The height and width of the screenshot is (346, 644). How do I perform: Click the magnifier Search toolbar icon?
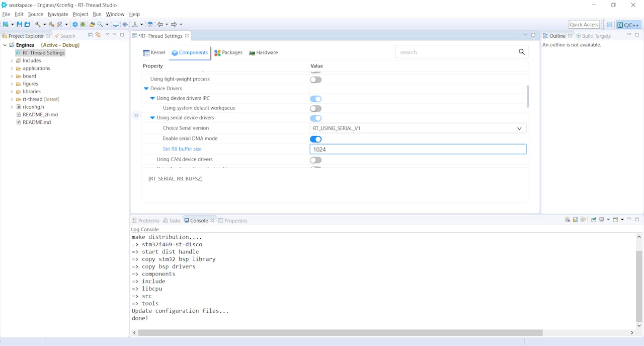click(101, 24)
